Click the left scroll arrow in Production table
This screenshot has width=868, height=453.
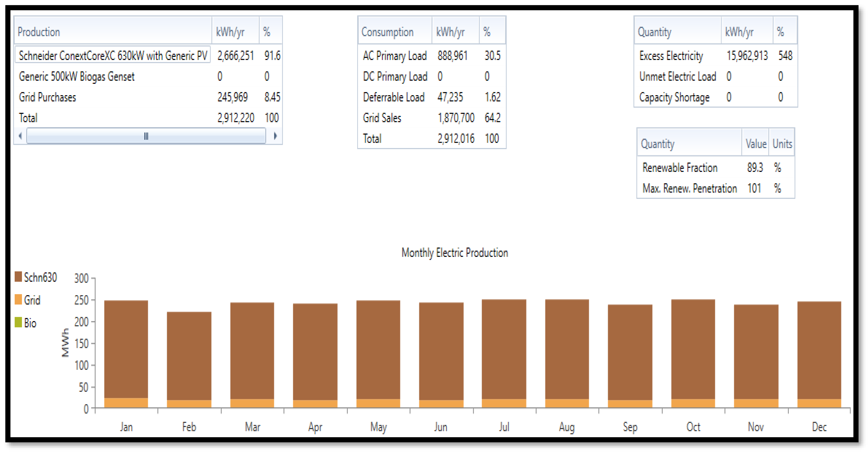pos(21,136)
